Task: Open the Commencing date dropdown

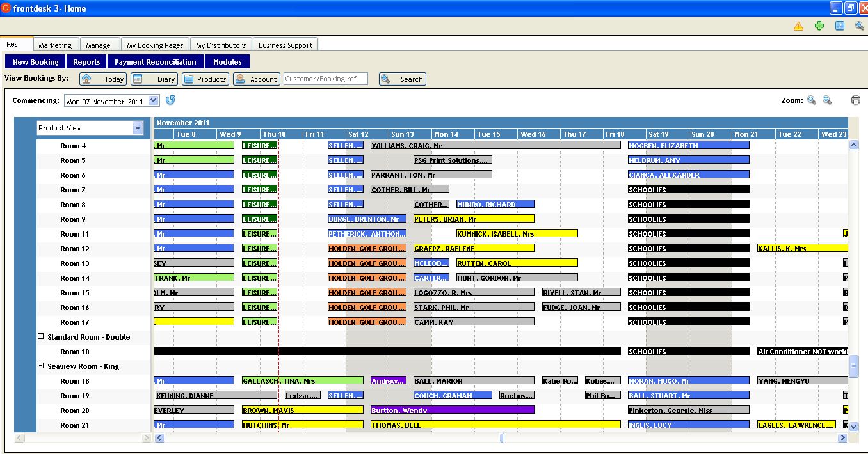Action: click(154, 101)
